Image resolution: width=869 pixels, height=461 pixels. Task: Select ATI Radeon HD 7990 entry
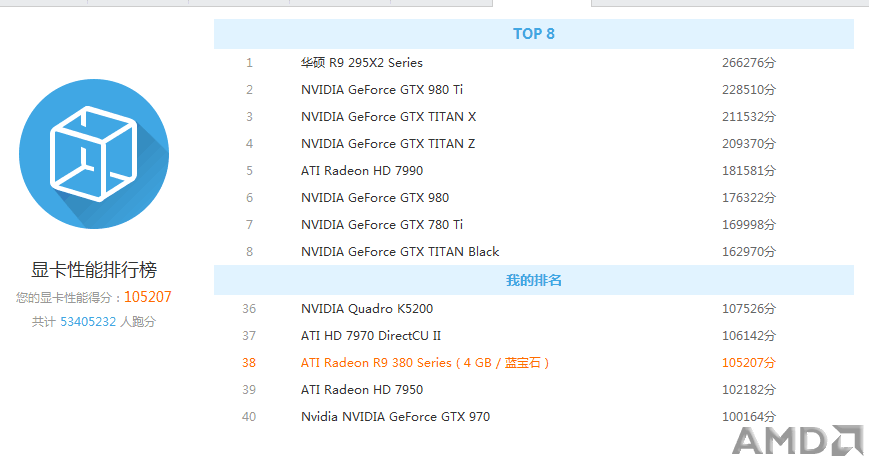362,171
